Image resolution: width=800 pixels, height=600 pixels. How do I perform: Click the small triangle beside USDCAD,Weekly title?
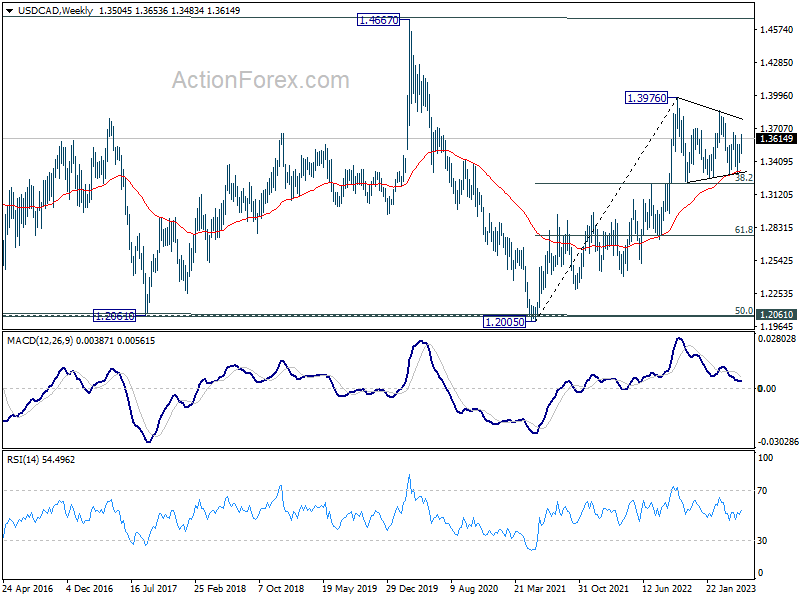tap(11, 11)
